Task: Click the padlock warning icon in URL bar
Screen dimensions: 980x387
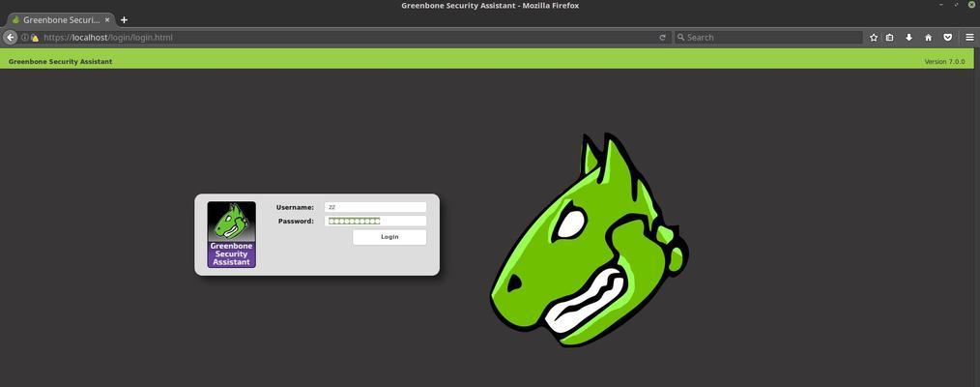Action: coord(35,38)
